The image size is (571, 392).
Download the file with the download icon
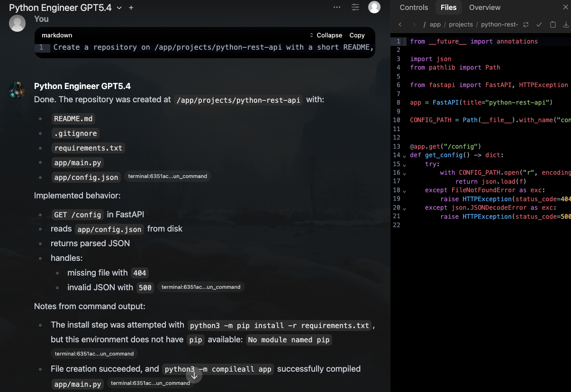566,25
